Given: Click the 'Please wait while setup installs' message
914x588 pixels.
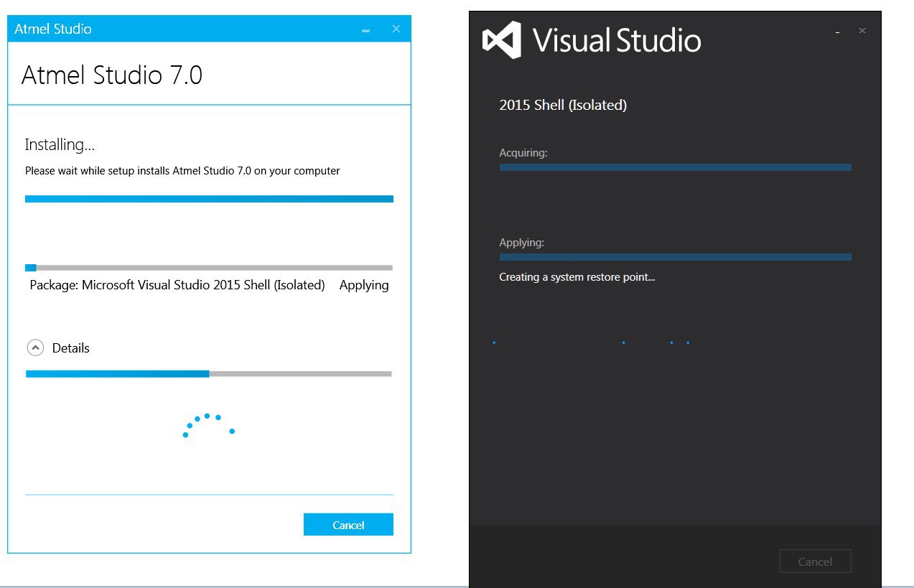Looking at the screenshot, I should [182, 171].
